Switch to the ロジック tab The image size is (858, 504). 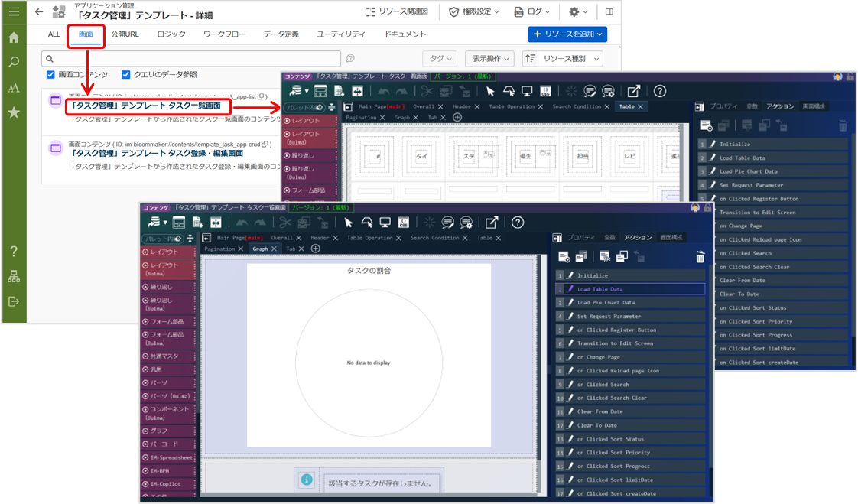tap(171, 34)
